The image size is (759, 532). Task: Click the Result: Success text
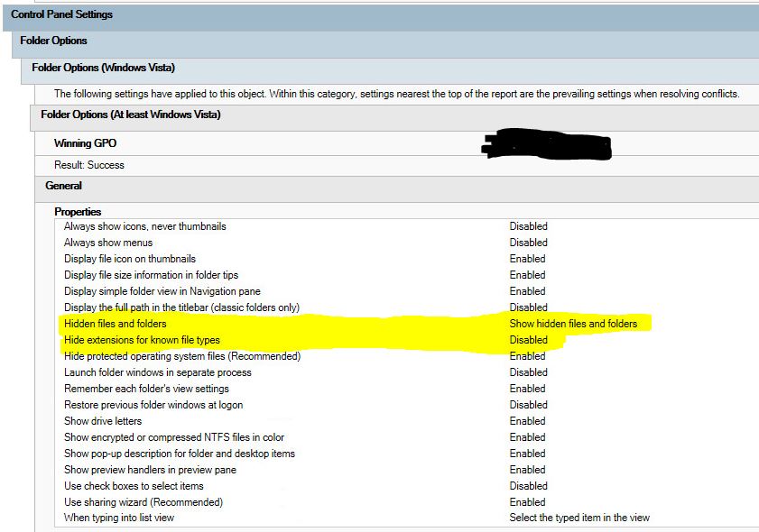[x=88, y=165]
